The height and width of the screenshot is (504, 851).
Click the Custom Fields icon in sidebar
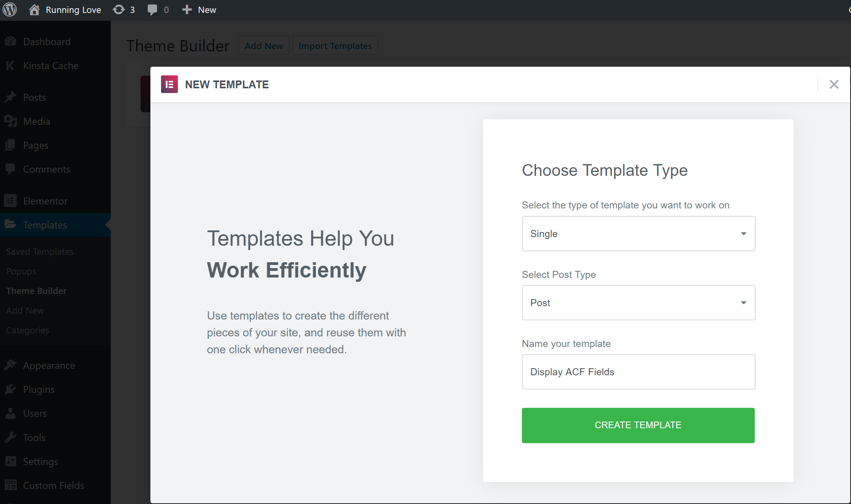pos(11,485)
